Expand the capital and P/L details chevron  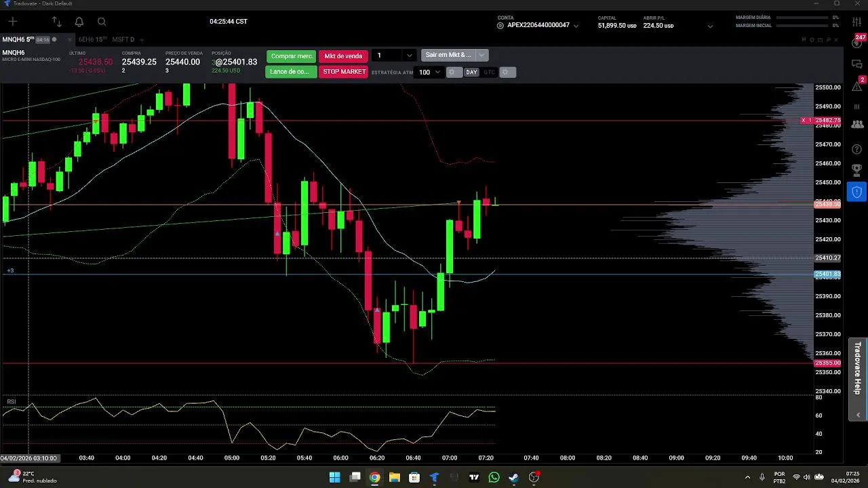click(710, 26)
